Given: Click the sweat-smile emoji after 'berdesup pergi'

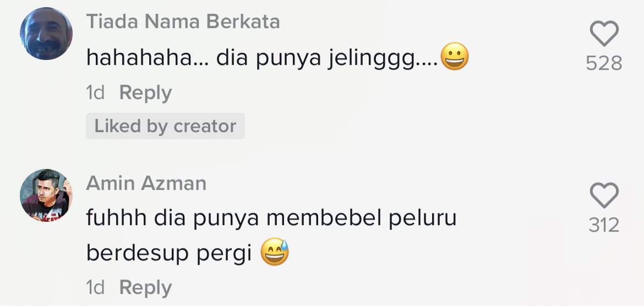Looking at the screenshot, I should pos(275,253).
